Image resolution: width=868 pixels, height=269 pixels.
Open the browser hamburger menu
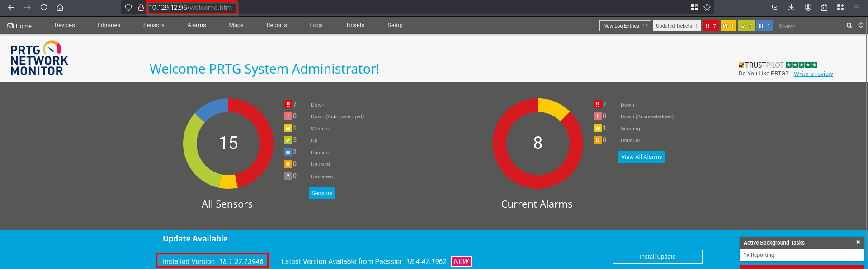[857, 7]
